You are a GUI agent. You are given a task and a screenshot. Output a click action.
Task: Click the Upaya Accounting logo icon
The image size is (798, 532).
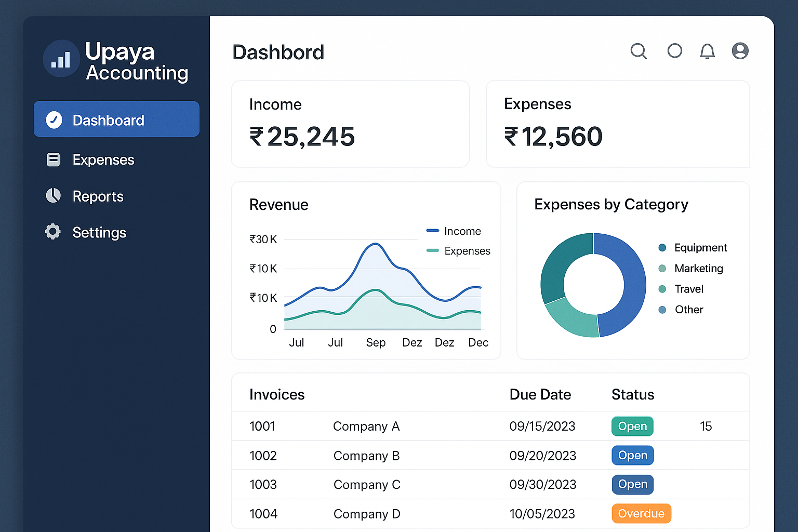pyautogui.click(x=61, y=59)
